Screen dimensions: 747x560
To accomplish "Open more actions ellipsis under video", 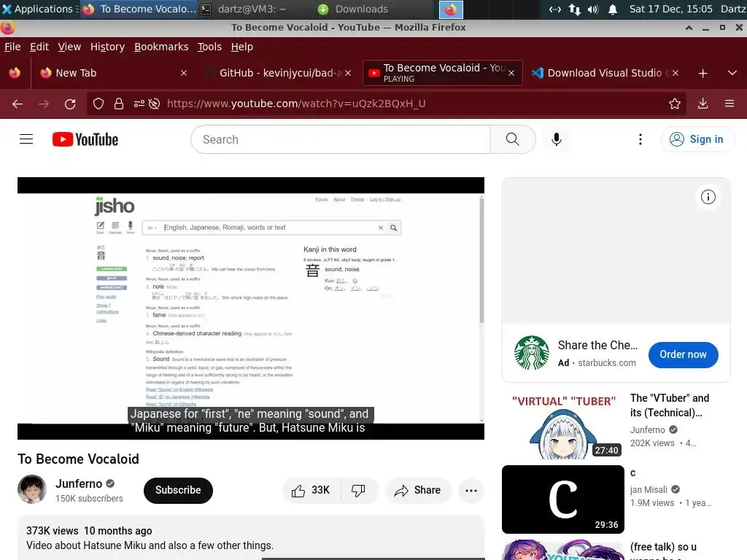I will [471, 491].
